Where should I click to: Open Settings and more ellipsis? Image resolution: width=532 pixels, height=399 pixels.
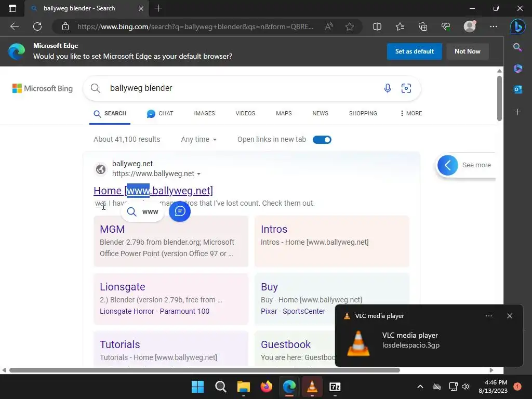494,26
